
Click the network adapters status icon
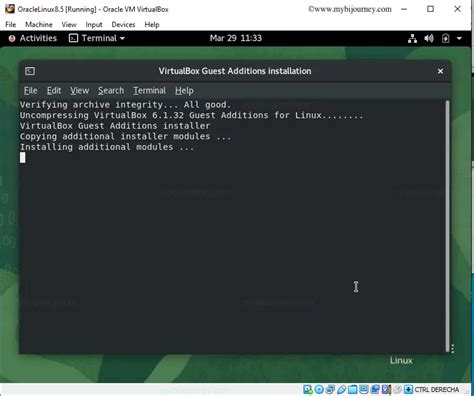(330, 389)
